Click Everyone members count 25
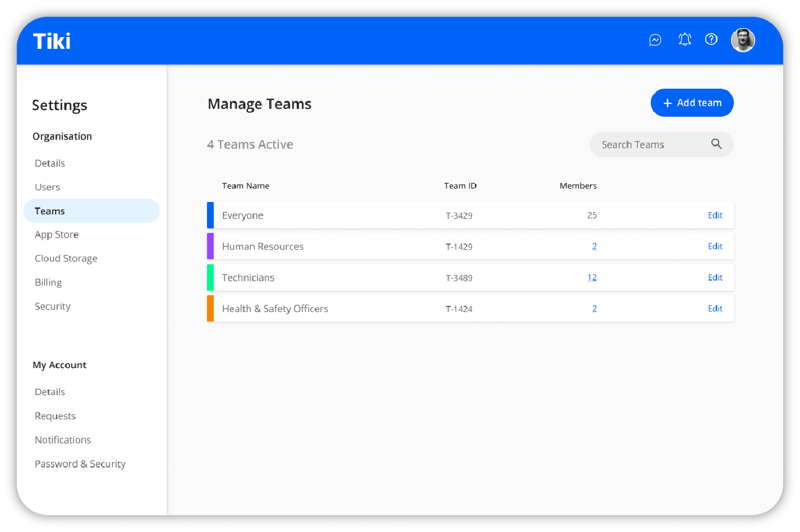800x532 pixels. (592, 215)
